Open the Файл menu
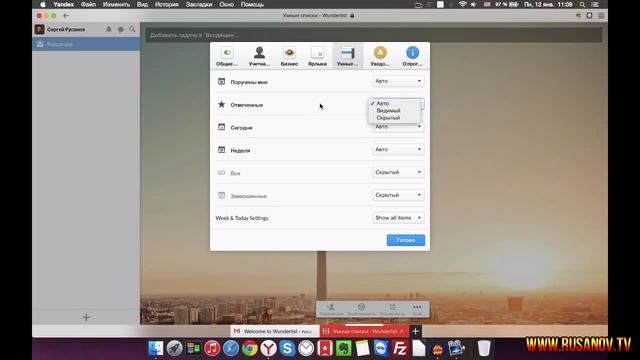Viewport: 640px width, 360px height. click(88, 4)
